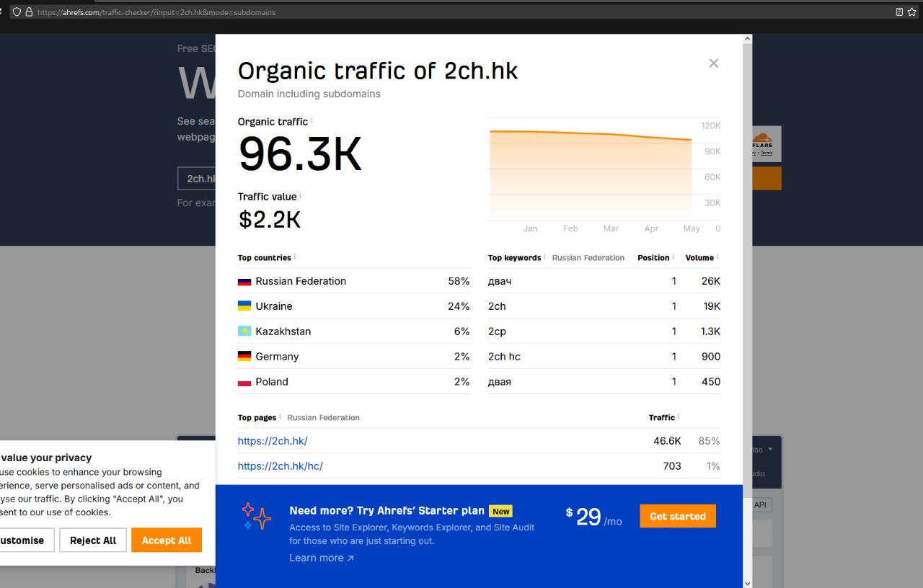The image size is (923, 588).
Task: Click the browser address bar URL
Action: click(x=156, y=12)
